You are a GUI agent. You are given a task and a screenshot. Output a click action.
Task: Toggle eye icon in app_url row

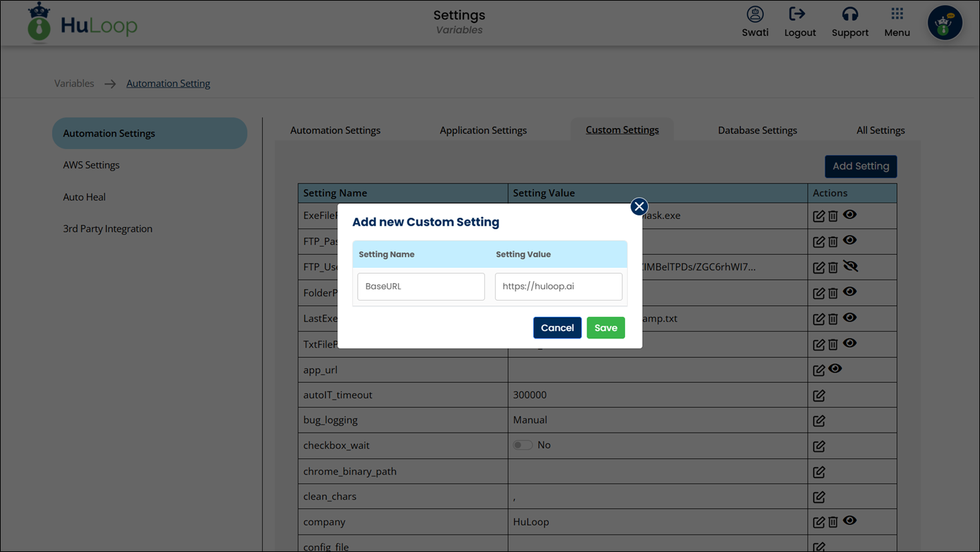point(835,369)
